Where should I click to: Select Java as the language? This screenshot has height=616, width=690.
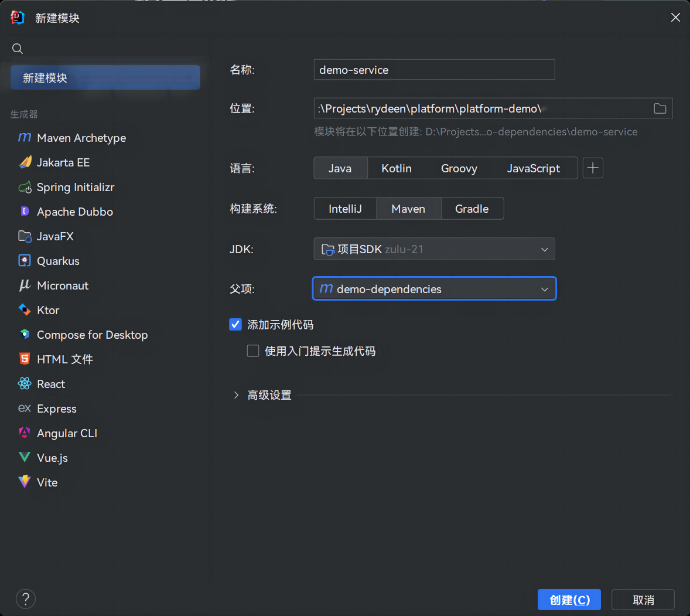340,168
